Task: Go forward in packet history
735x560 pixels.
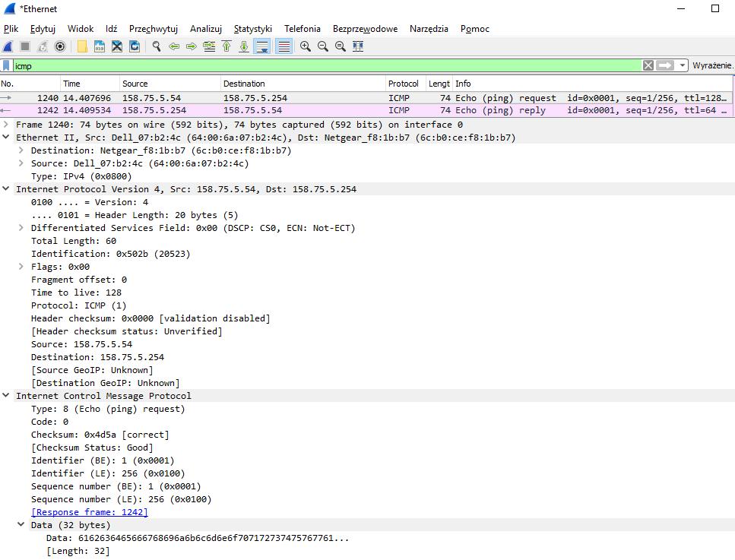Action: [192, 46]
